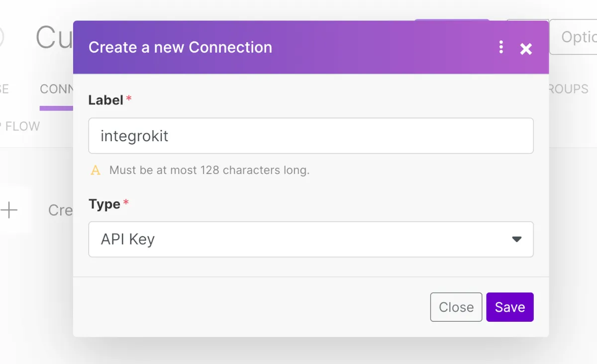Expand the Type dropdown arrow
Screen dimensions: 597x364
517,239
